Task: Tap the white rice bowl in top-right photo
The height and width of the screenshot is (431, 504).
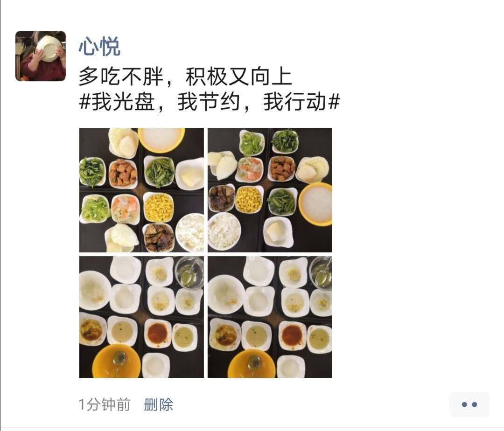Action: tap(224, 231)
